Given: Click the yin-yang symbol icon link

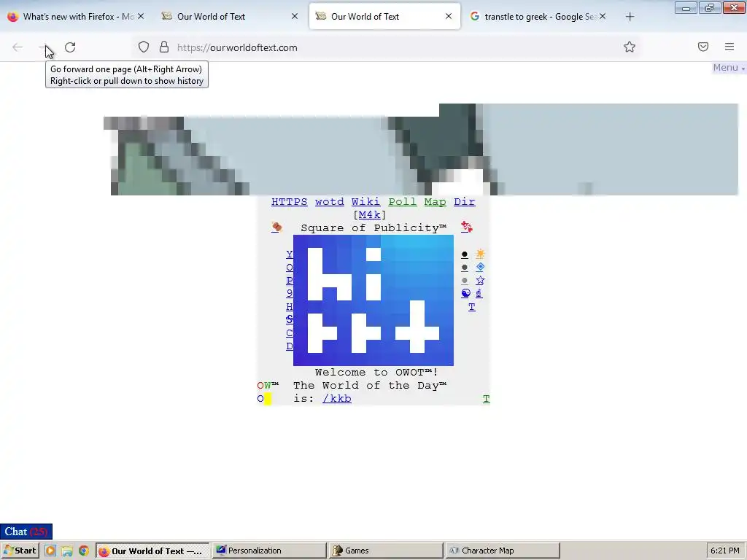Looking at the screenshot, I should click(465, 293).
